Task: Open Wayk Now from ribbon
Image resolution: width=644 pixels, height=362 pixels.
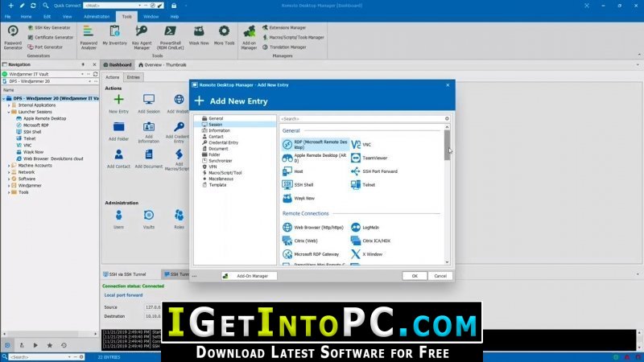Action: 199,35
